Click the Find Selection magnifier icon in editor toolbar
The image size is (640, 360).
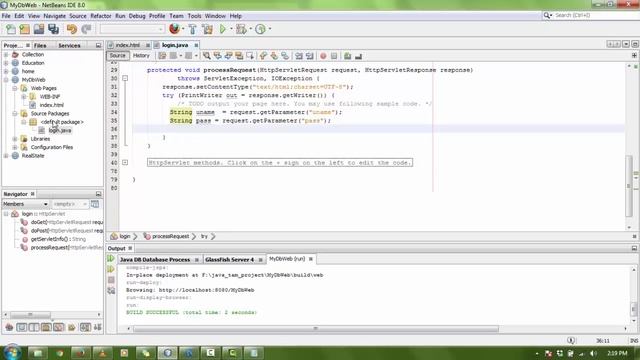tap(207, 56)
